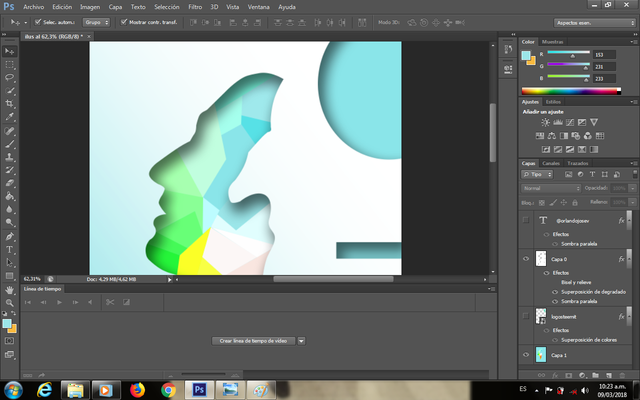Select the Move tool in the toolbar

[10, 50]
